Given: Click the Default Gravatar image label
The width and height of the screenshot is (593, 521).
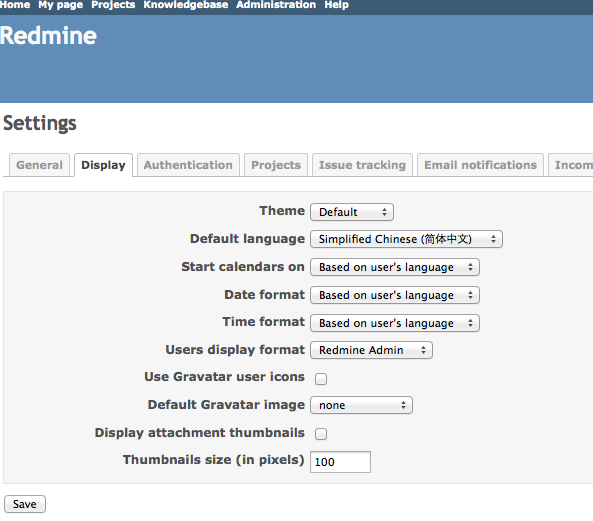Looking at the screenshot, I should 226,405.
